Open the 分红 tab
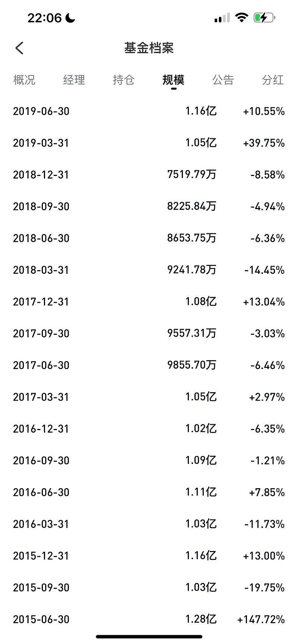Screen dimensions: 298x644 (273, 80)
